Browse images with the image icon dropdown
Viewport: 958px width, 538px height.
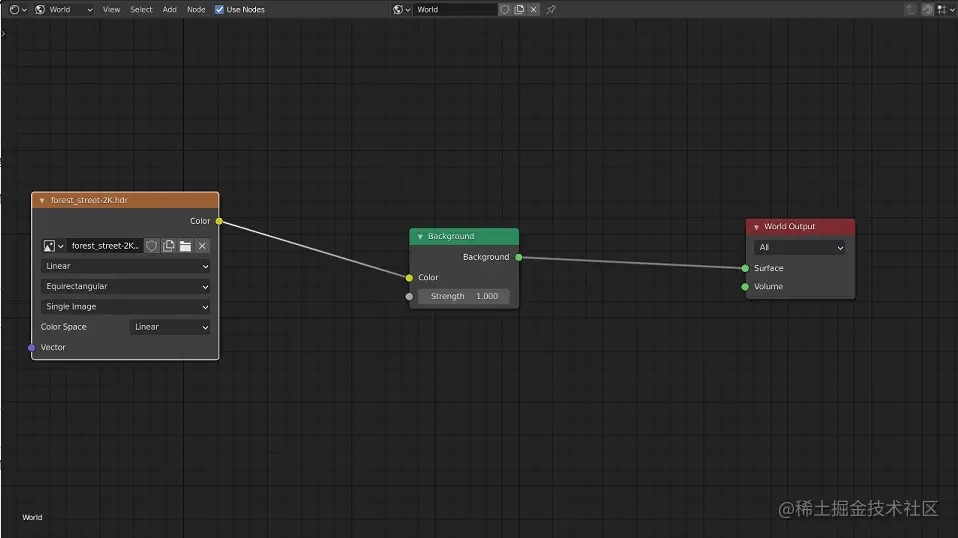pyautogui.click(x=53, y=245)
